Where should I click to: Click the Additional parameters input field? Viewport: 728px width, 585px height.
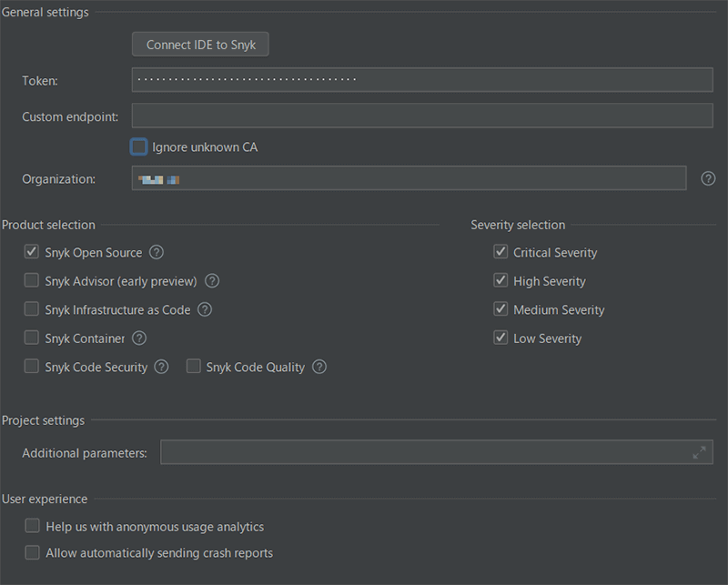(x=437, y=452)
